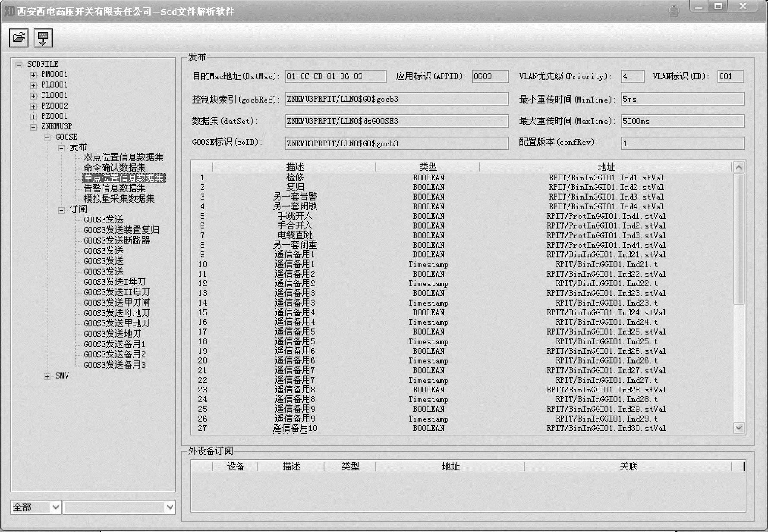The width and height of the screenshot is (768, 532).
Task: Select 双点位置信息数据集 in tree
Action: click(123, 157)
